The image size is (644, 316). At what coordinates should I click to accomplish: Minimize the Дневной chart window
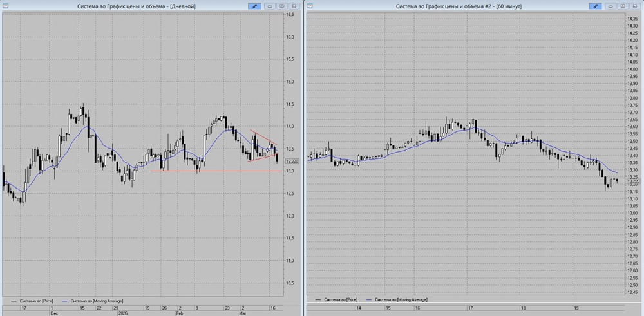(x=270, y=6)
